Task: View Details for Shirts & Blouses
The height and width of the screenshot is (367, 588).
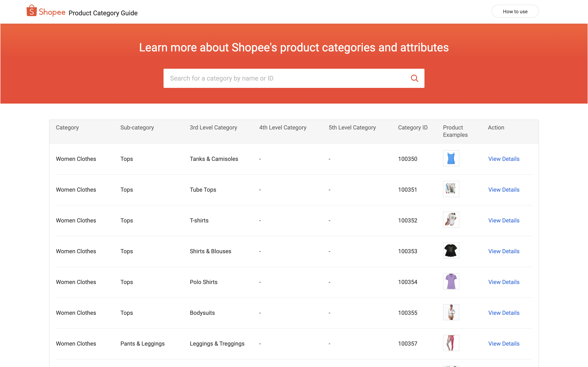Action: (x=504, y=251)
